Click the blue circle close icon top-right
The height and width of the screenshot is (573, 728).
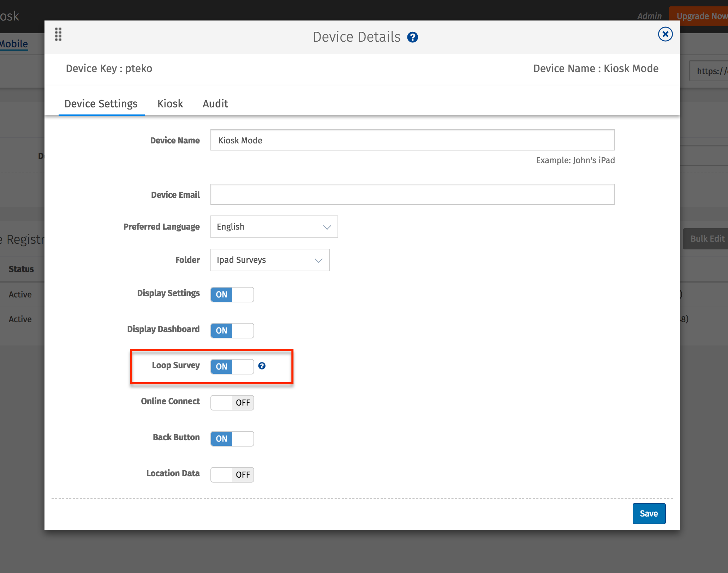tap(664, 34)
